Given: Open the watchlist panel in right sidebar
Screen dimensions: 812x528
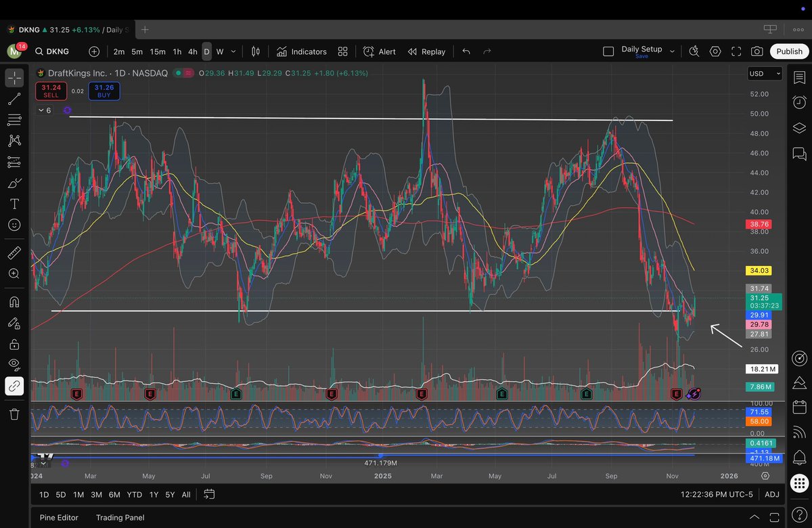Looking at the screenshot, I should (x=799, y=77).
